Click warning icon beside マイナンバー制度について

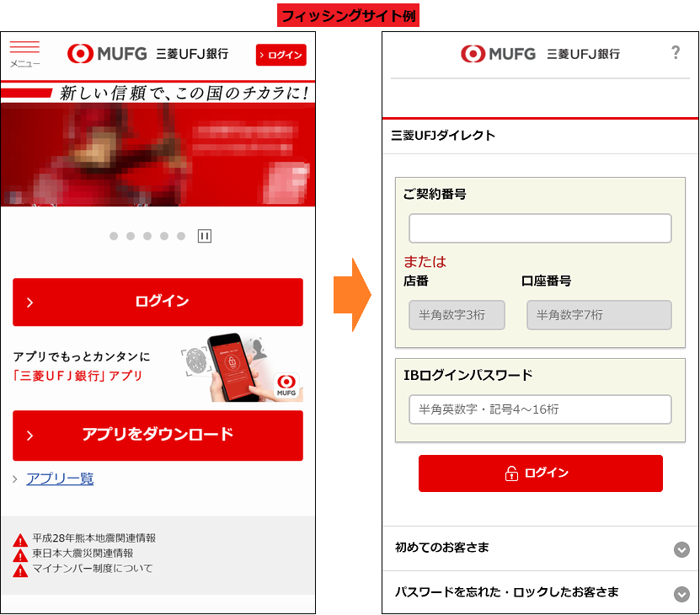click(x=21, y=570)
